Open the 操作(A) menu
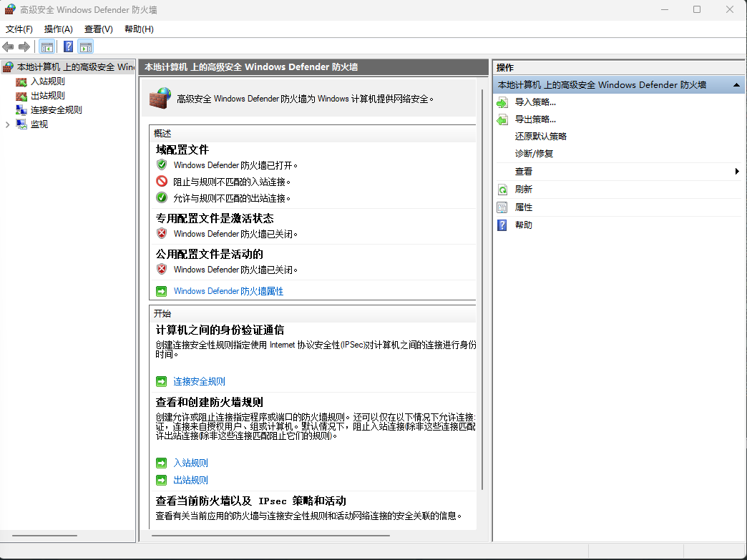This screenshot has width=747, height=560. tap(58, 29)
